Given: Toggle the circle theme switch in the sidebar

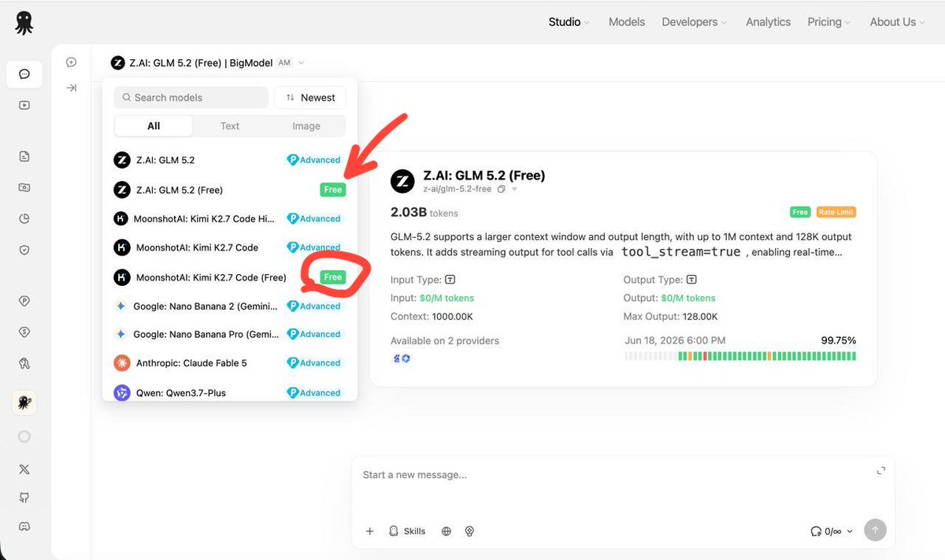Looking at the screenshot, I should click(x=24, y=436).
